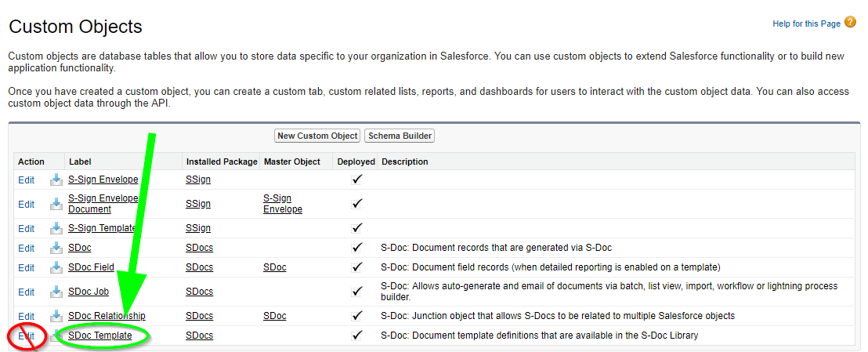Screen dimensions: 868x352
Task: Click the Label column header
Action: [x=80, y=161]
